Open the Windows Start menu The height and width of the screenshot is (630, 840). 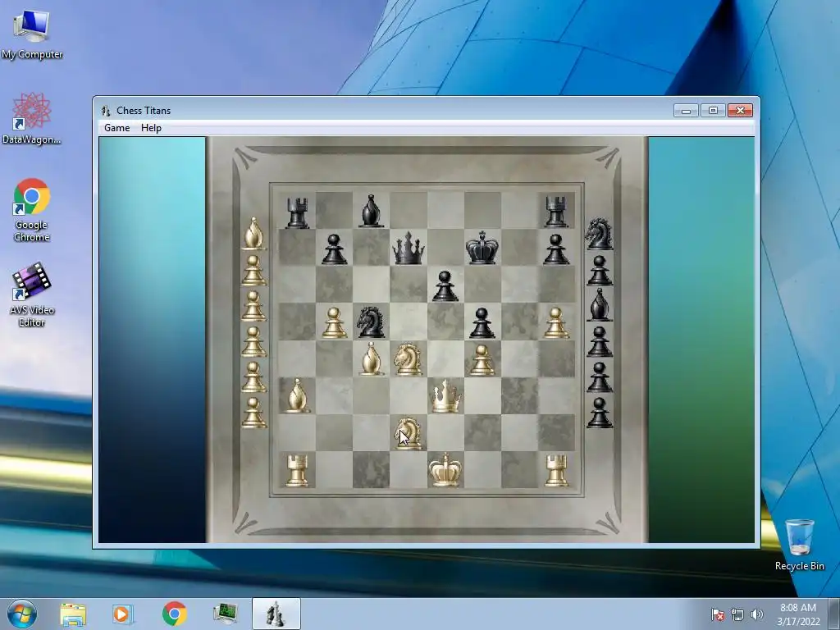pyautogui.click(x=22, y=614)
